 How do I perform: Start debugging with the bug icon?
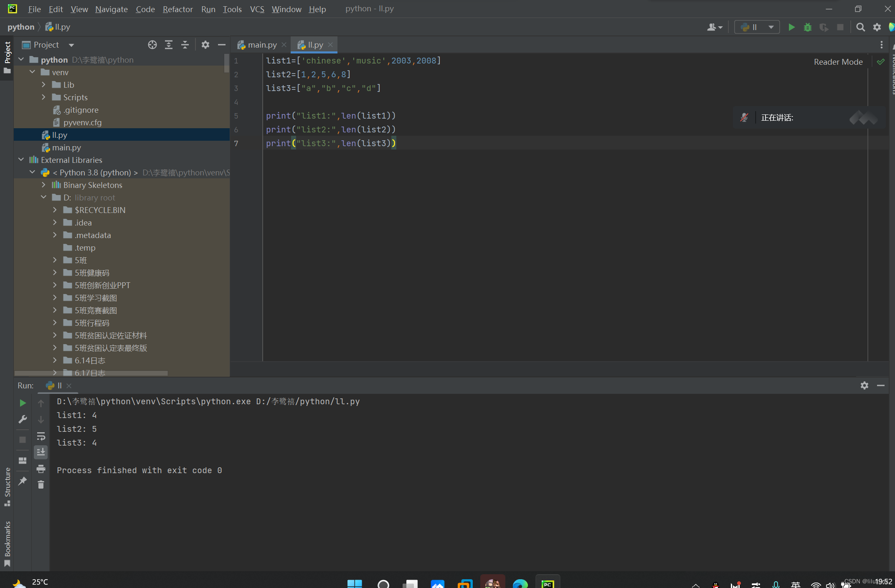tap(807, 28)
